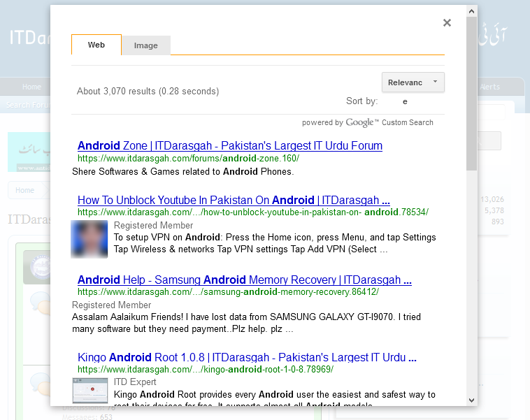Open the blurred avatar thumbnail for Youtube result
This screenshot has width=530, height=420.
point(89,239)
